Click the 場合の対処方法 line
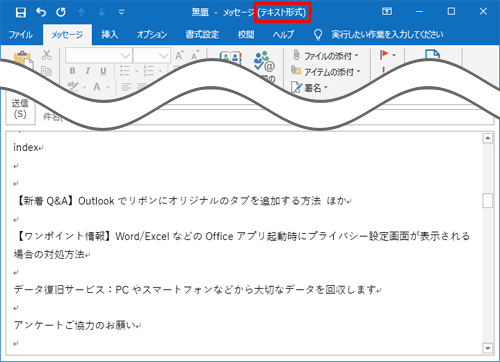Image resolution: width=500 pixels, height=362 pixels. click(x=52, y=255)
